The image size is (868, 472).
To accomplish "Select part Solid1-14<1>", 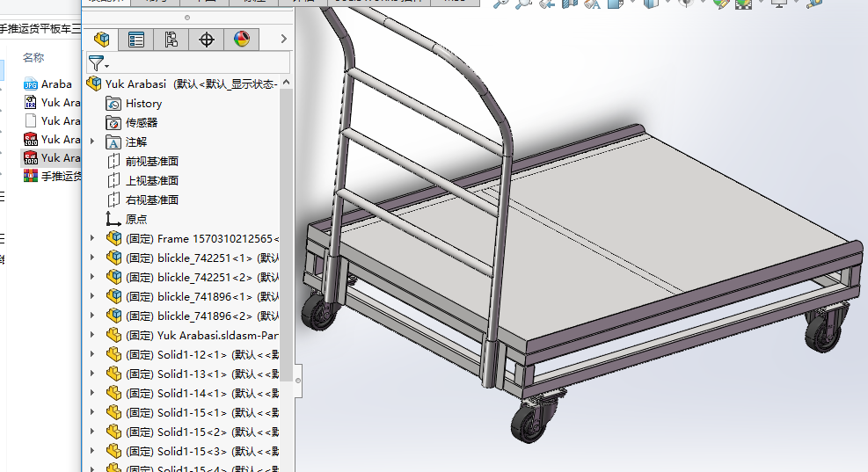I will pyautogui.click(x=192, y=394).
